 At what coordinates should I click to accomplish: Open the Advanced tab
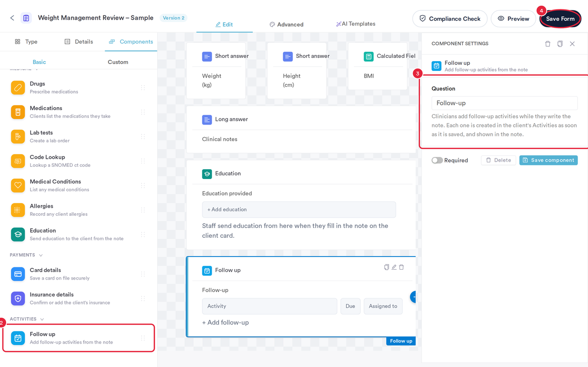click(286, 24)
